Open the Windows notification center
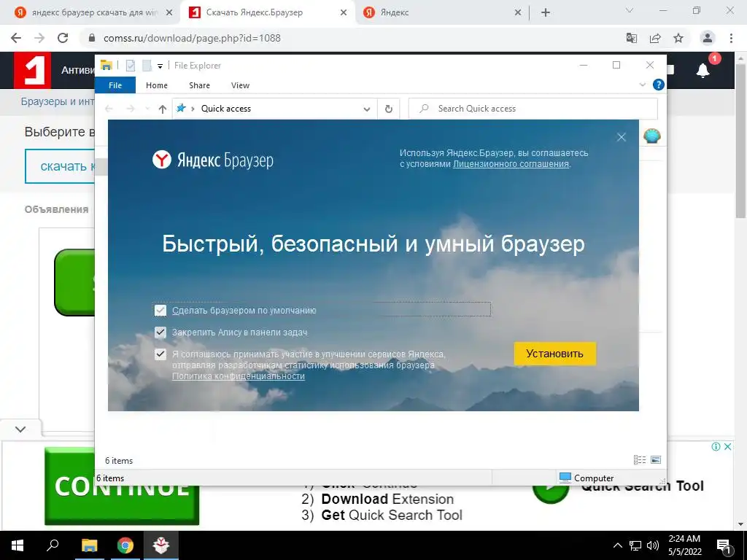 (x=724, y=546)
